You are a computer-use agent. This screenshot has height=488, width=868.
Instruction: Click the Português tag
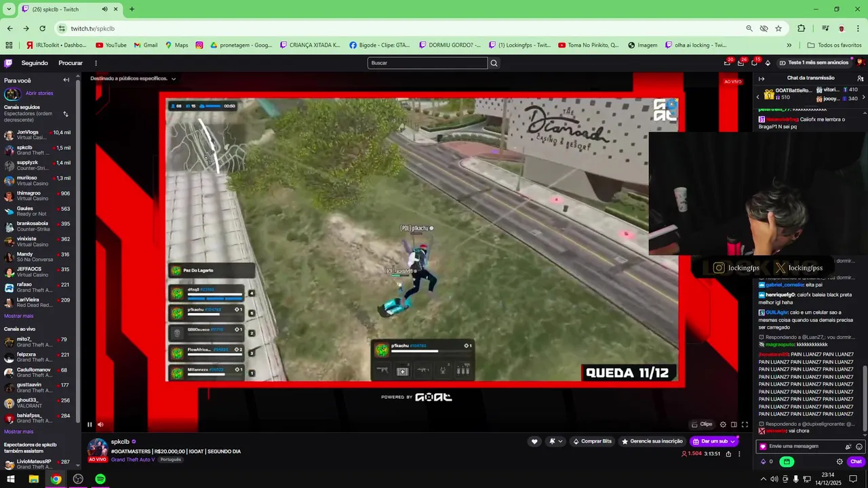pyautogui.click(x=170, y=460)
